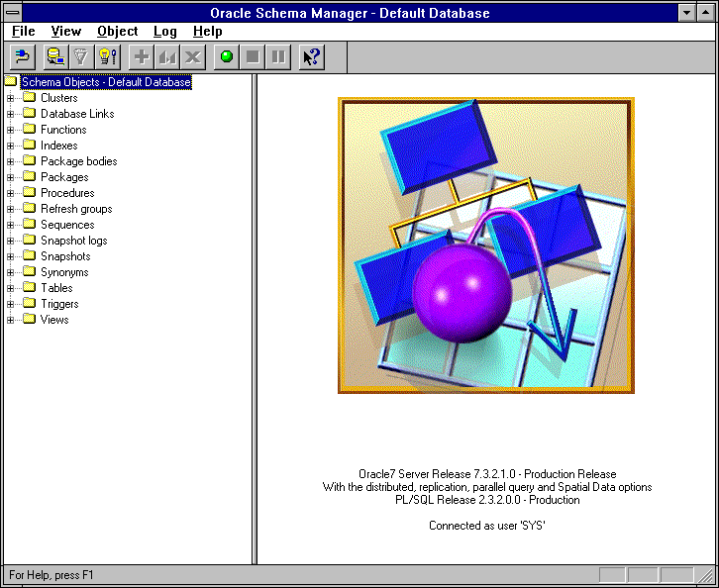
Task: Click the connect to database toolbar icon
Action: coord(22,57)
